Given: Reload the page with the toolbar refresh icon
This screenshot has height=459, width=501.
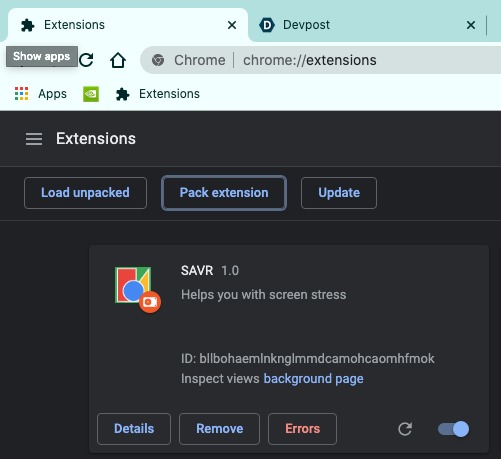Looking at the screenshot, I should pyautogui.click(x=87, y=60).
